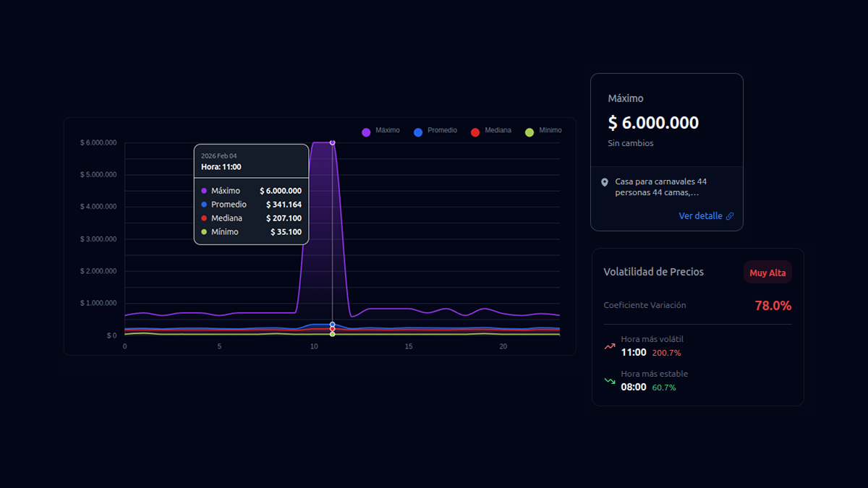Viewport: 868px width, 488px height.
Task: Hide the Promedio series via the legend
Action: [435, 131]
